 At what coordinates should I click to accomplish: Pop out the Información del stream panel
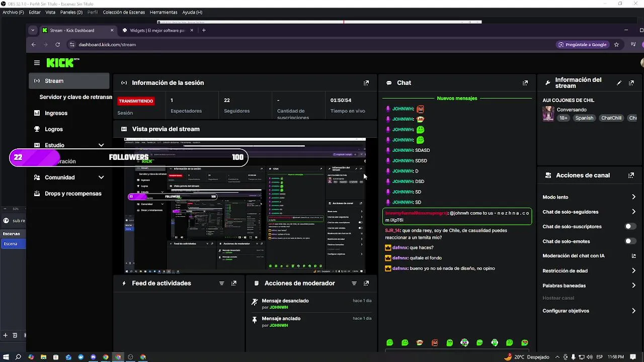click(632, 83)
